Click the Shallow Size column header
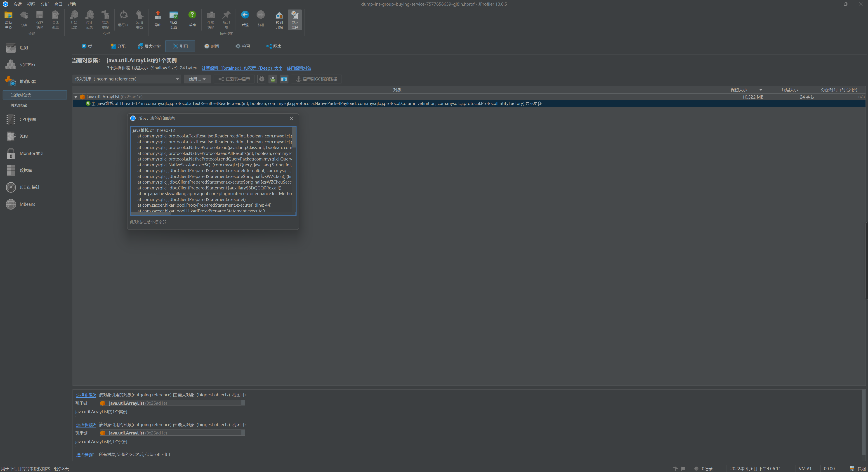This screenshot has height=472, width=868. click(790, 90)
